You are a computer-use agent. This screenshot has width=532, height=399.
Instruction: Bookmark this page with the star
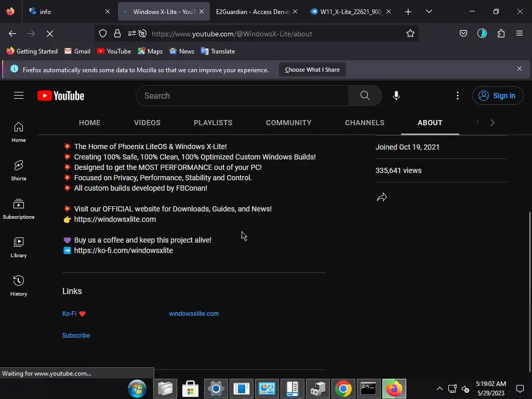[410, 33]
